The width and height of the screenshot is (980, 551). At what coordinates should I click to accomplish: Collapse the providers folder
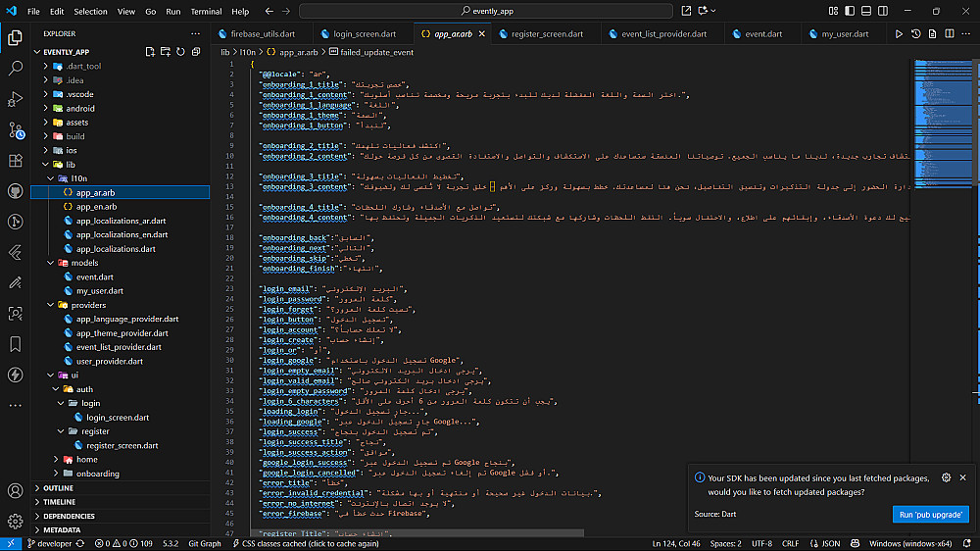pyautogui.click(x=89, y=305)
